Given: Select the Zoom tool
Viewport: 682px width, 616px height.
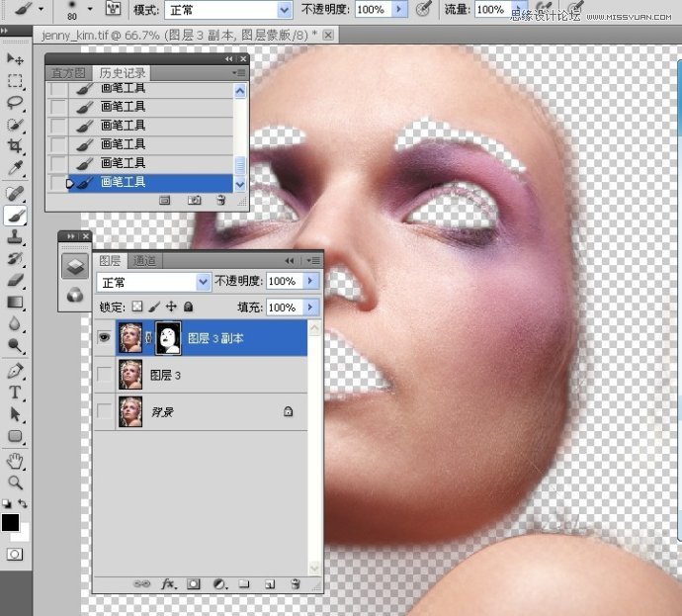Looking at the screenshot, I should [15, 483].
